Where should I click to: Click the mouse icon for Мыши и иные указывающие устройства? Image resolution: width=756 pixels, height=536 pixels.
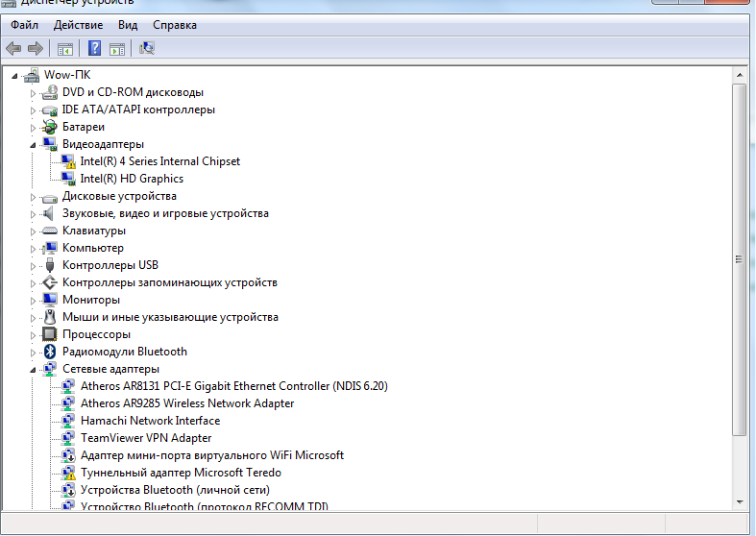(50, 317)
